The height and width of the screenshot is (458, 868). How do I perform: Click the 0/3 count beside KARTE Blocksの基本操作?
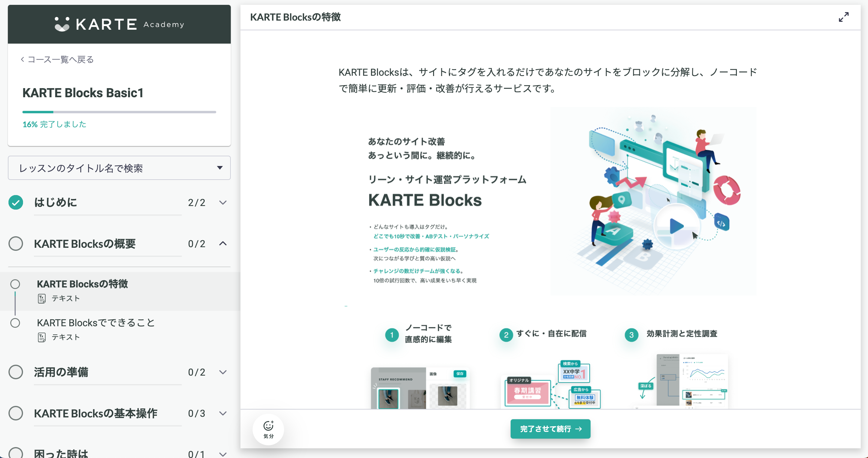pyautogui.click(x=197, y=413)
